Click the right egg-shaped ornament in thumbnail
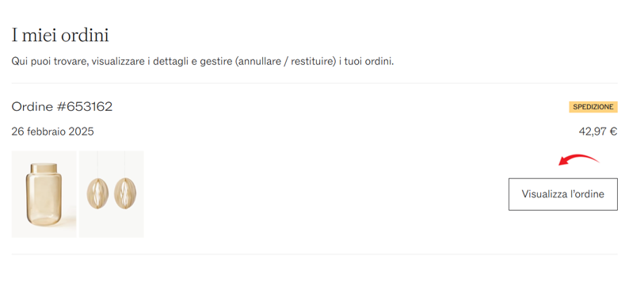This screenshot has width=644, height=290. (125, 193)
